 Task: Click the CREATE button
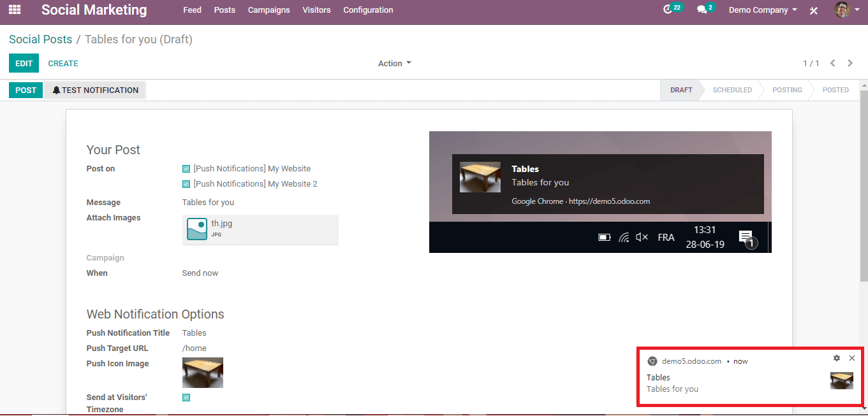[63, 63]
